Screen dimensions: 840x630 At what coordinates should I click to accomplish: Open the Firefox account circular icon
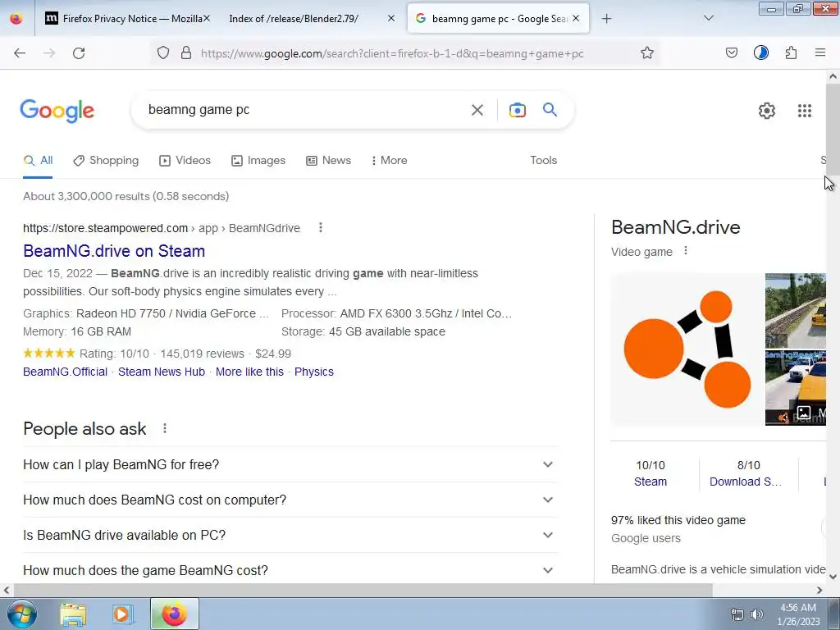[761, 53]
